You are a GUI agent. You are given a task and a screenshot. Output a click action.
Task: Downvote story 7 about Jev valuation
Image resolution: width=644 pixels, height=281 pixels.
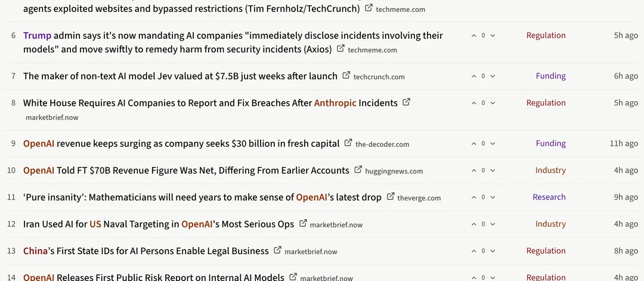493,76
